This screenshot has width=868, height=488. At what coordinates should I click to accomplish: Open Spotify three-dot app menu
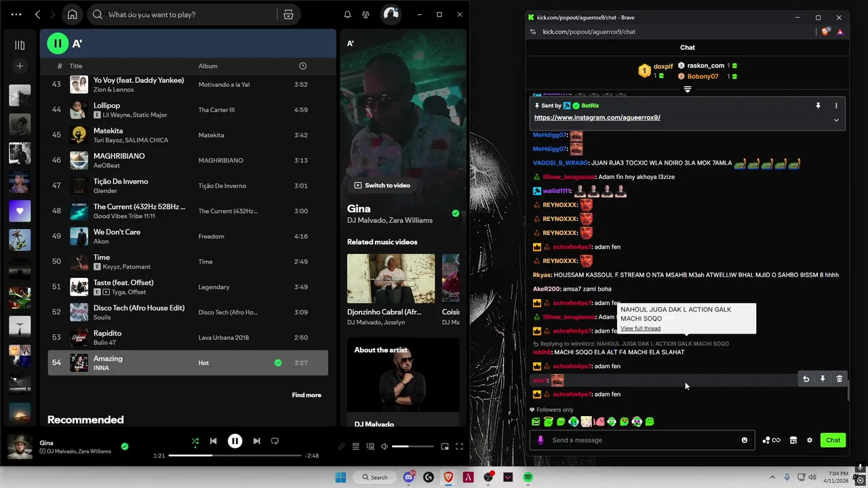click(x=16, y=14)
